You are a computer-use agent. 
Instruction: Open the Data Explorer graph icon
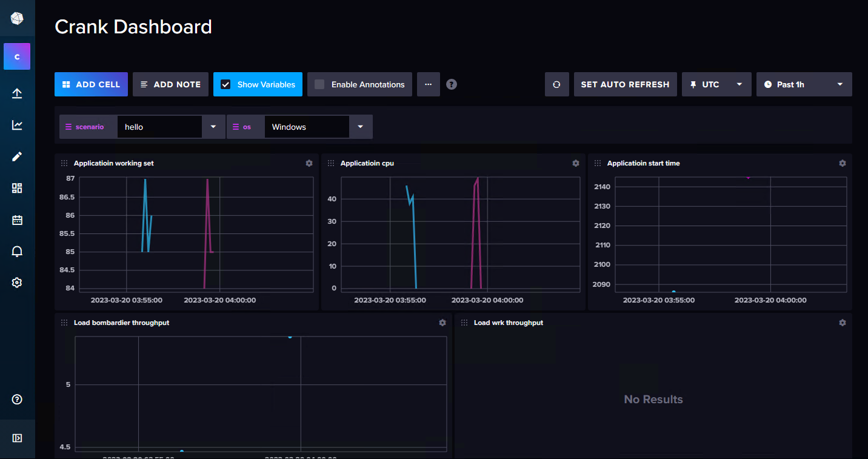pos(16,125)
